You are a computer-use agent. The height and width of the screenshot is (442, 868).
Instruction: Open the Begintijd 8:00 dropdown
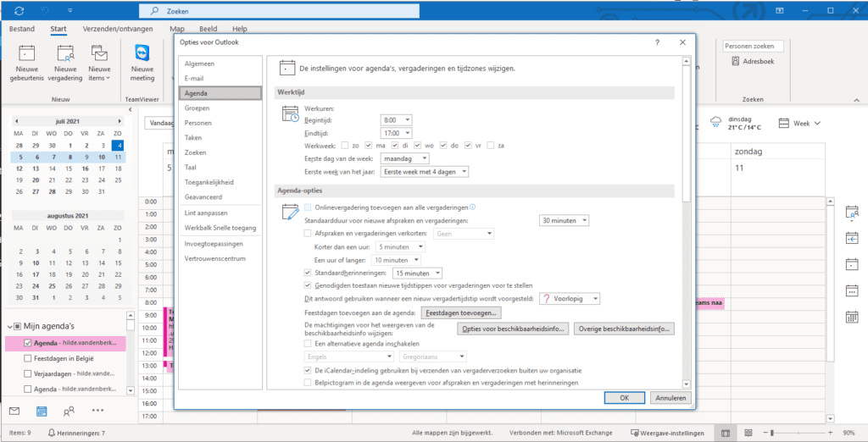click(397, 119)
